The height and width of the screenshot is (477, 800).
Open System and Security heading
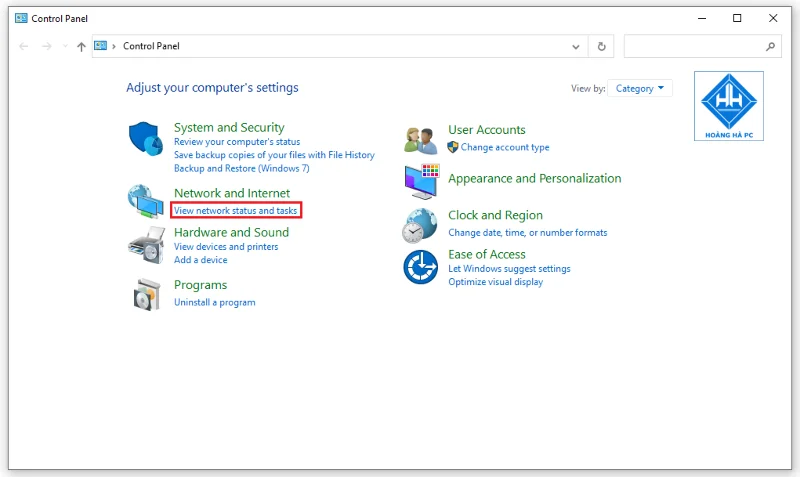pos(229,128)
